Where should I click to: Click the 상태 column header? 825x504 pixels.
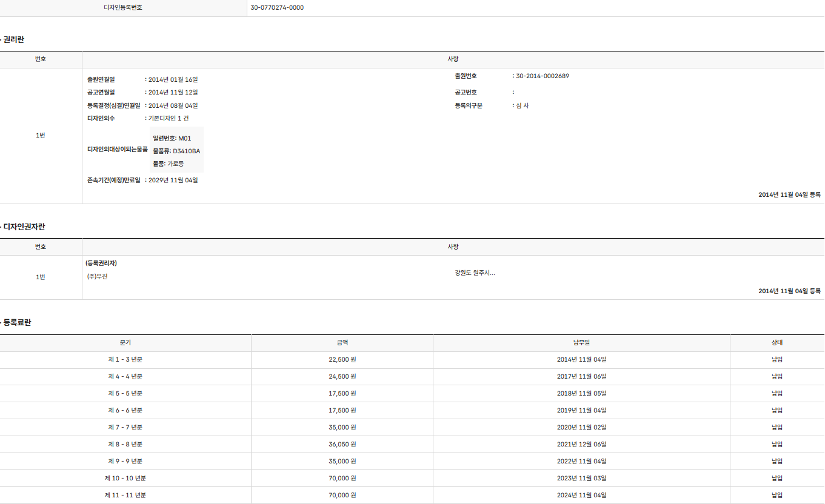pyautogui.click(x=777, y=343)
